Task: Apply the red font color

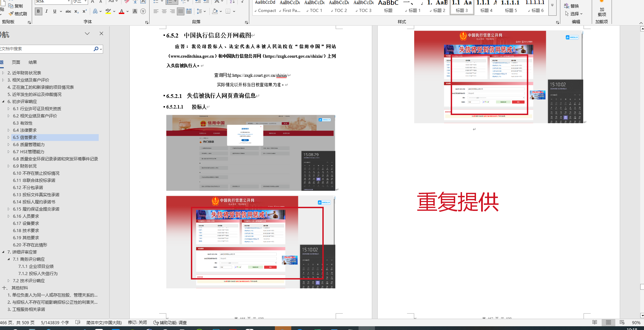Action: tap(122, 11)
